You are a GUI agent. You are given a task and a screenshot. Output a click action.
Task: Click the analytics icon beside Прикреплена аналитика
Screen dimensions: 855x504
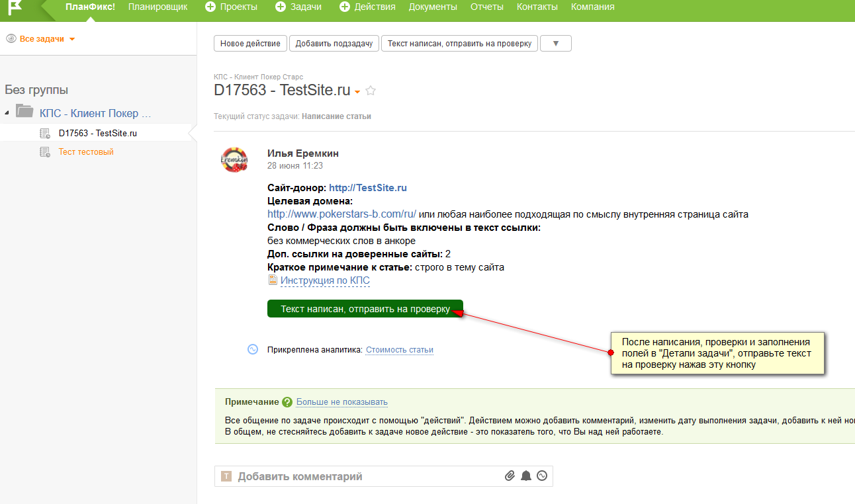click(253, 350)
